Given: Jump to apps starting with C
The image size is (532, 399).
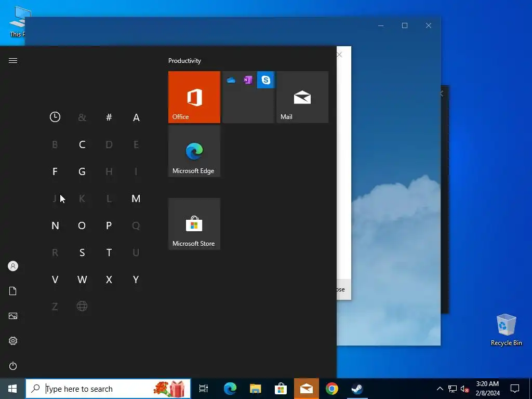Looking at the screenshot, I should tap(82, 144).
